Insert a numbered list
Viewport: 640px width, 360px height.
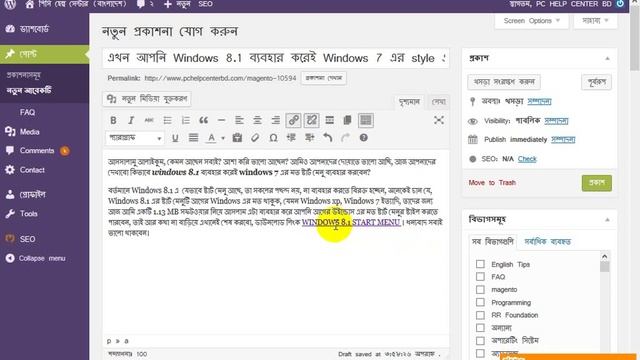click(186, 120)
